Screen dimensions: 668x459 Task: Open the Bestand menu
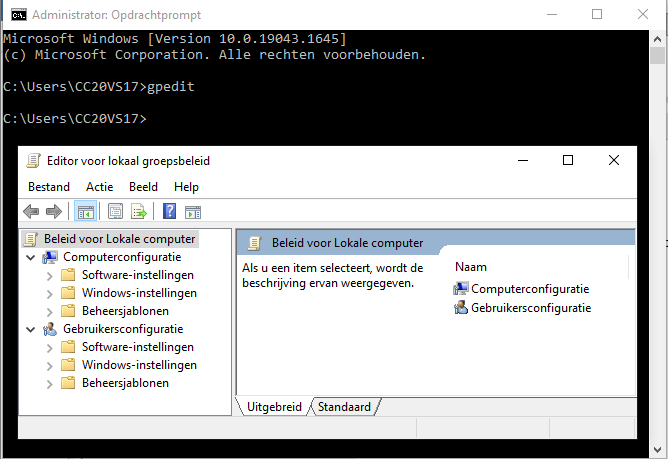click(x=49, y=187)
